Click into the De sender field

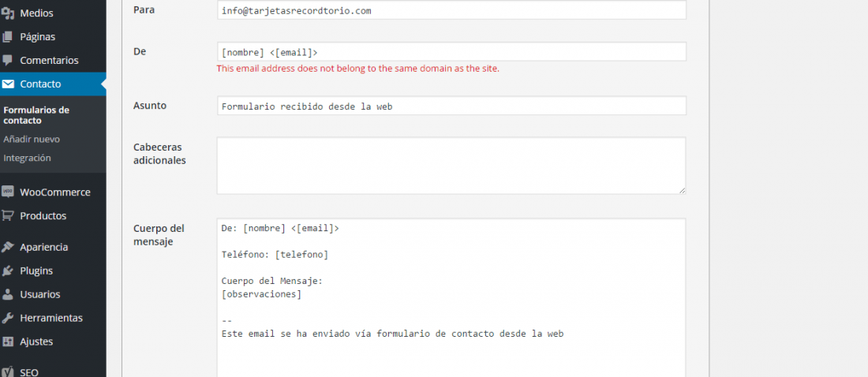[x=451, y=51]
